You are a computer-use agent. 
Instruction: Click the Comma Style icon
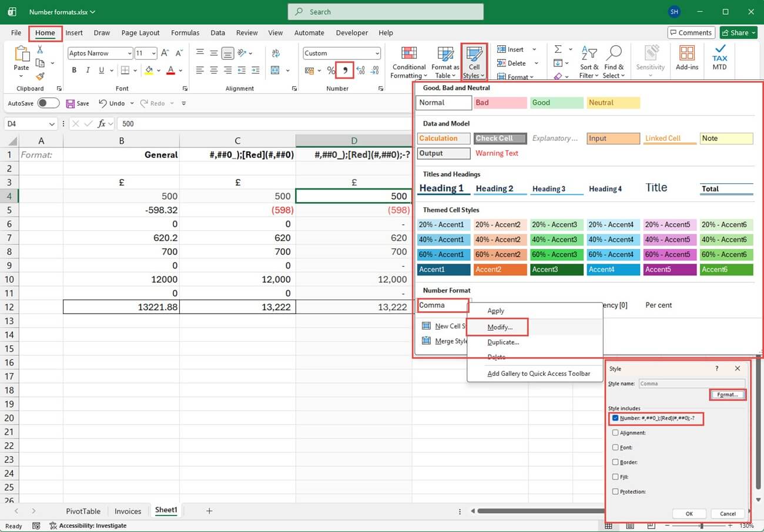345,70
